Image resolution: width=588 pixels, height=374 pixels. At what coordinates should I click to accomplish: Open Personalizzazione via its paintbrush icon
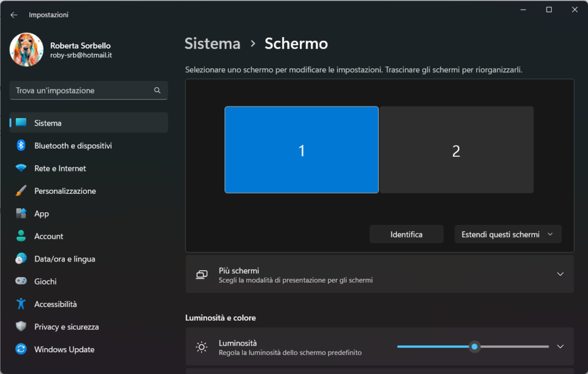point(21,191)
